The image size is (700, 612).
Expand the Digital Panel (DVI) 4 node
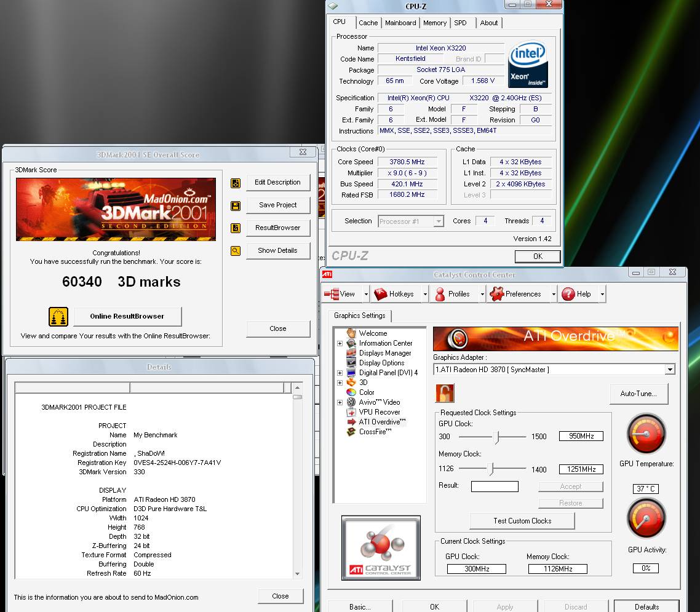[x=340, y=373]
